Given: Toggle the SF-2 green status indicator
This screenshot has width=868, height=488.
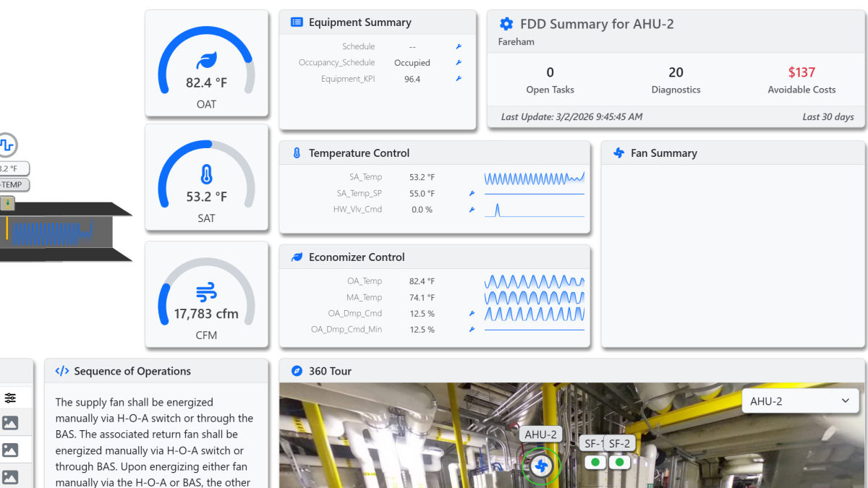Looking at the screenshot, I should click(619, 461).
